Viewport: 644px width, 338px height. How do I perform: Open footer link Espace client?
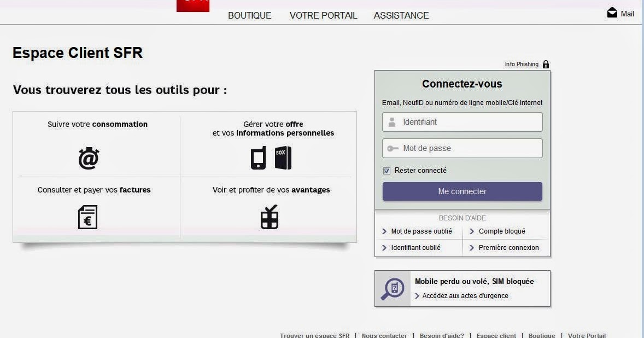[496, 335]
